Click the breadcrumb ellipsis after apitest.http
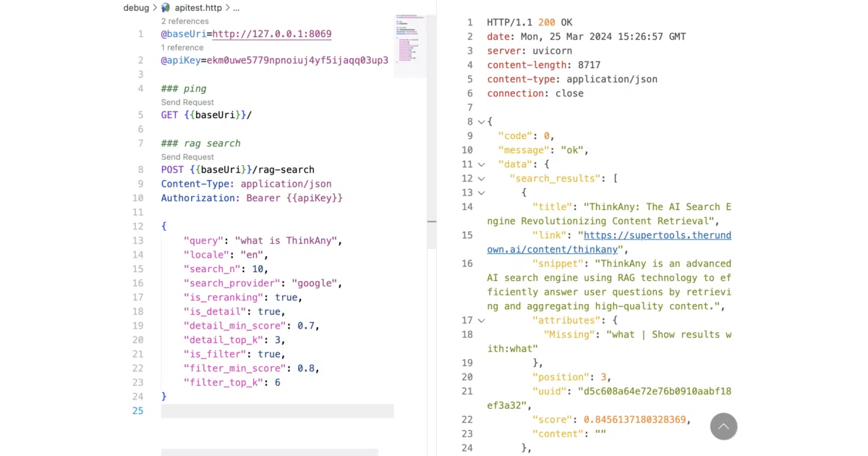Screen dimensions: 868x456 pos(236,8)
